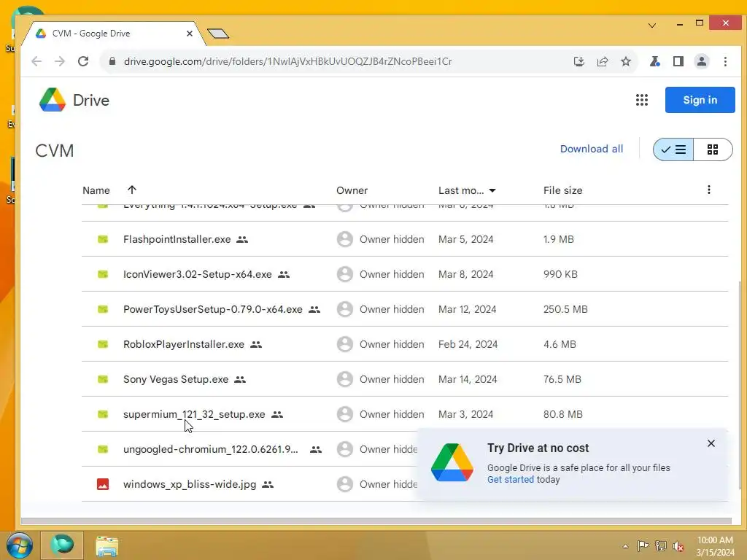
Task: Select windows_xp_bliss-wide.jpg file name
Action: pyautogui.click(x=190, y=484)
